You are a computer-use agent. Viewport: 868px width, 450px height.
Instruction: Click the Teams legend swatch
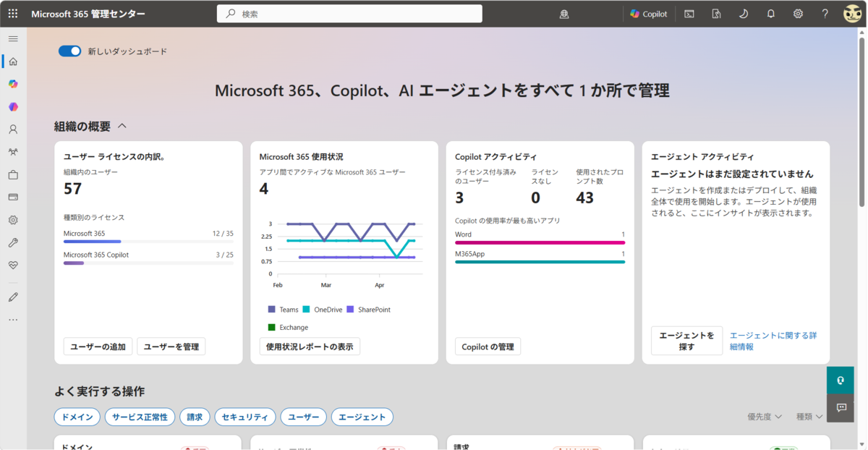click(x=271, y=310)
